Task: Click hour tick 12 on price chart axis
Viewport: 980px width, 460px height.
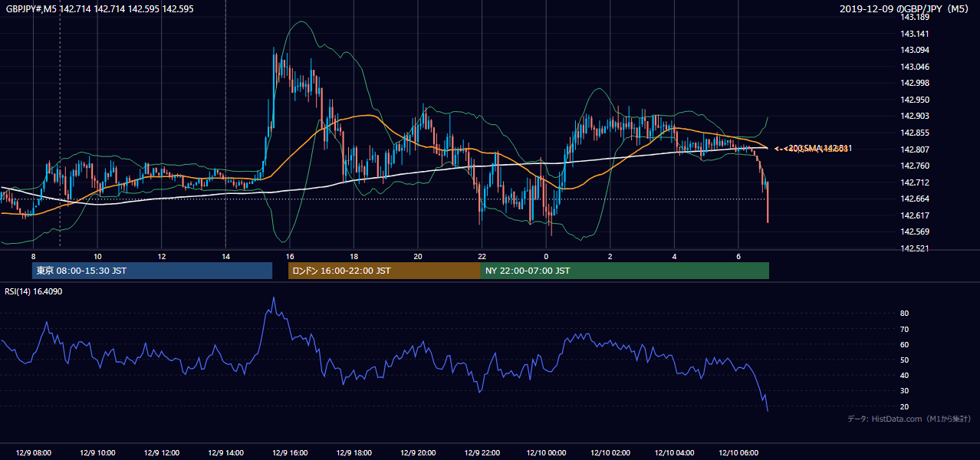Action: (162, 256)
